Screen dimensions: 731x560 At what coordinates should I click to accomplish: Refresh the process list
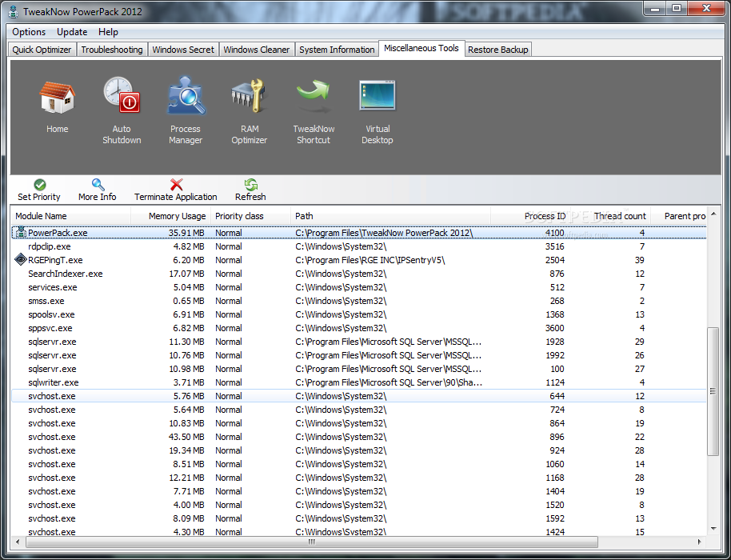click(x=250, y=190)
